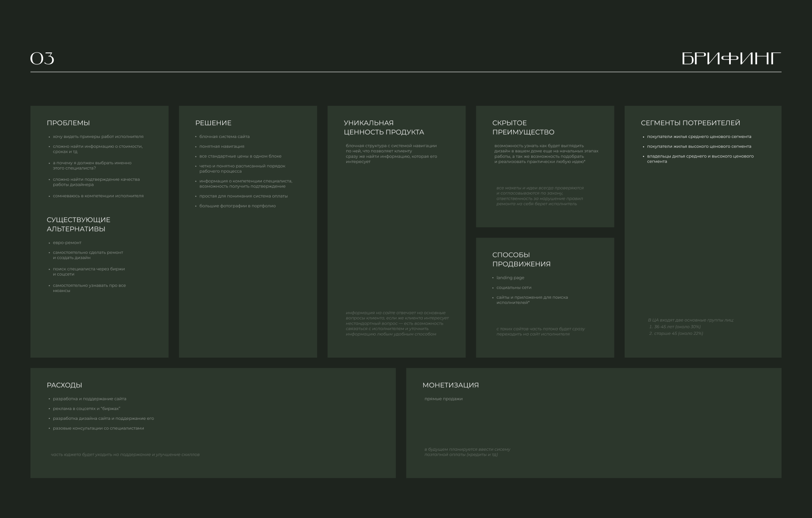Select the СКРЫТОЕ ПРЕИМУЩЕСТВО heading
Image resolution: width=812 pixels, height=518 pixels.
[x=523, y=127]
